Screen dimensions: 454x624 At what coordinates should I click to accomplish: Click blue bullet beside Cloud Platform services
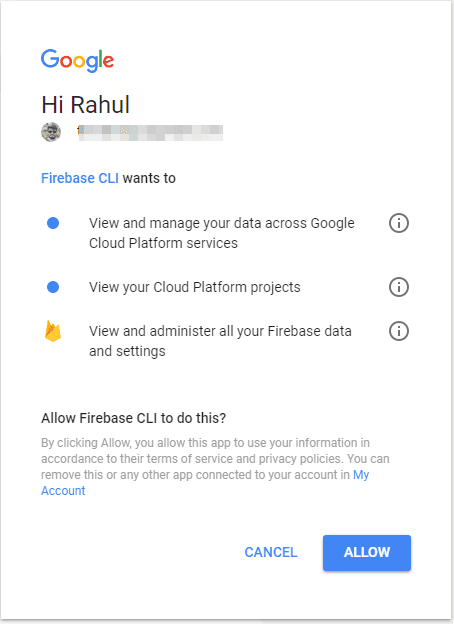point(53,223)
